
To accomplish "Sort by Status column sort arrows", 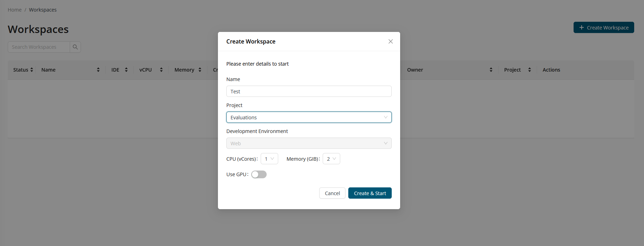I will [x=32, y=70].
